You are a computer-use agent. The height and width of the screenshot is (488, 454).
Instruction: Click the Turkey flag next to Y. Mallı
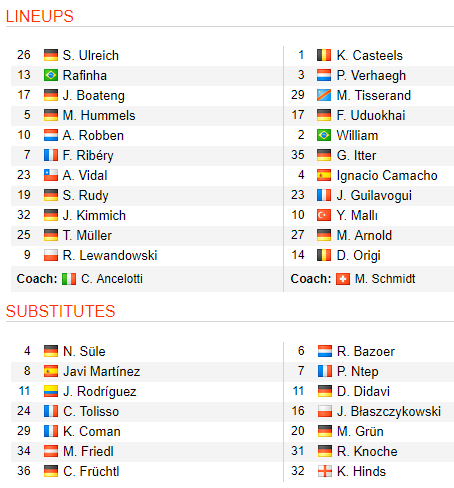324,215
